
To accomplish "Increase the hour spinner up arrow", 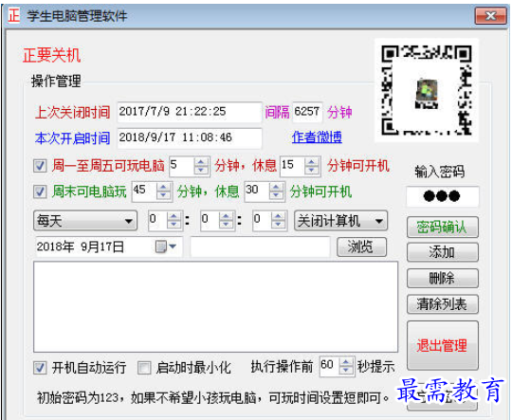I will pyautogui.click(x=174, y=216).
